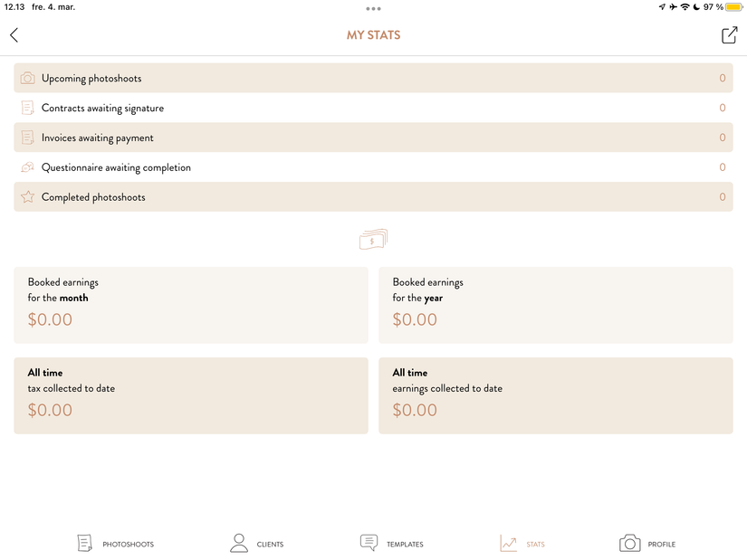This screenshot has width=747, height=560.
Task: Open Invoices awaiting payment row
Action: click(x=373, y=138)
